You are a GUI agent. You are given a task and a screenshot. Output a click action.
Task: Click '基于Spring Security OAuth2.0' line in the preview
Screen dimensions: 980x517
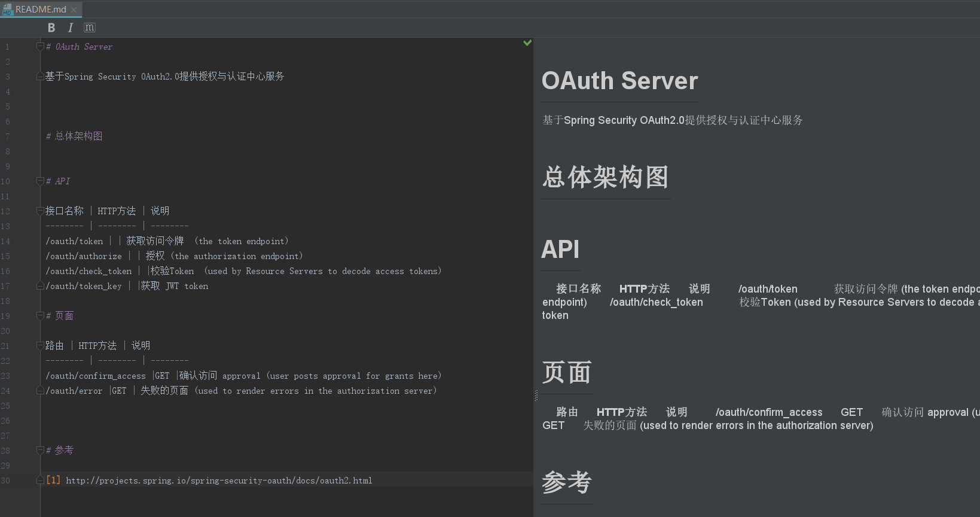(x=673, y=120)
